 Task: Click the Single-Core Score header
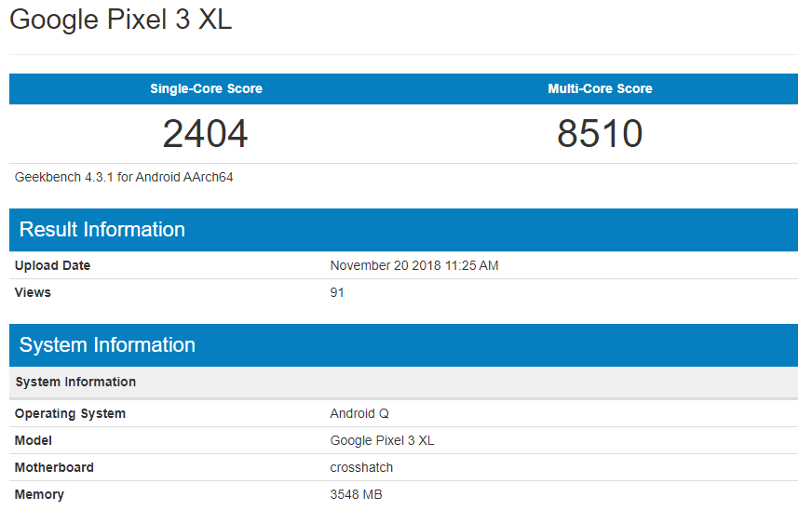[x=206, y=89]
